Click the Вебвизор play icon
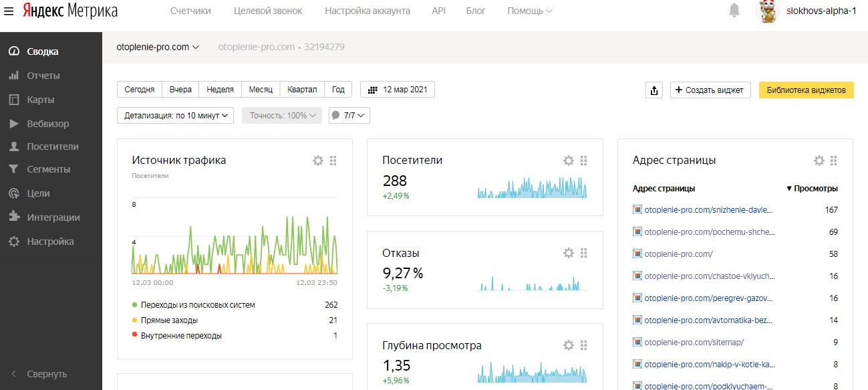868x390 pixels. tap(13, 124)
